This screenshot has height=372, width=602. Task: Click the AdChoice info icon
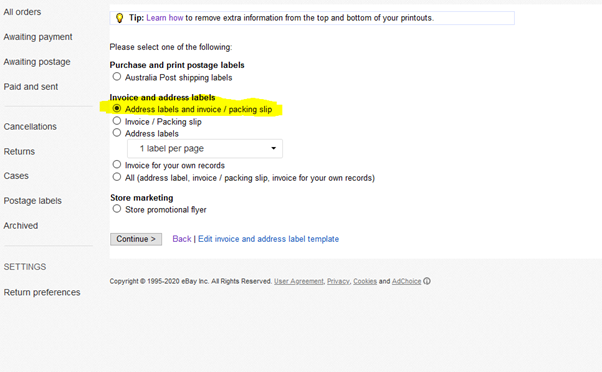click(427, 281)
